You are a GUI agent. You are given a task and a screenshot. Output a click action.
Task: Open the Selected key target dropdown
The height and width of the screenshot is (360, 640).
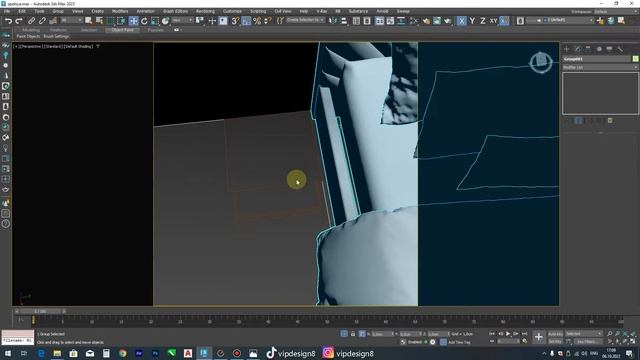584,334
